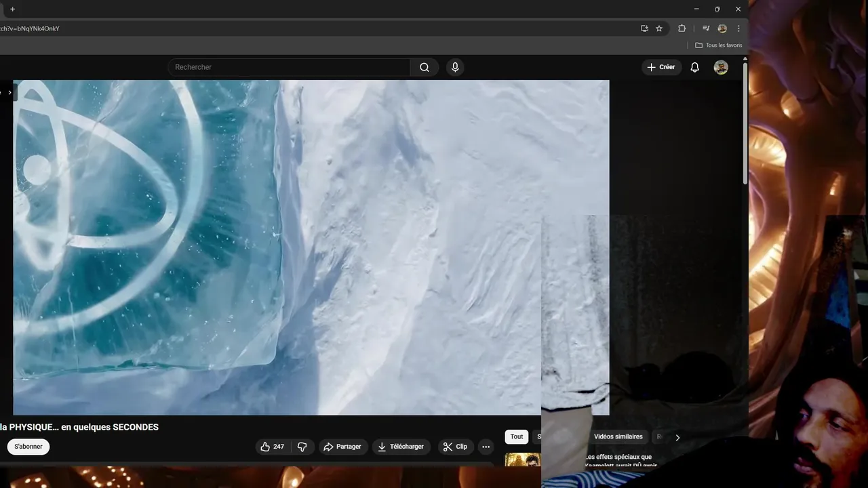868x488 pixels.
Task: Focus the Rechercher search field
Action: click(x=289, y=67)
